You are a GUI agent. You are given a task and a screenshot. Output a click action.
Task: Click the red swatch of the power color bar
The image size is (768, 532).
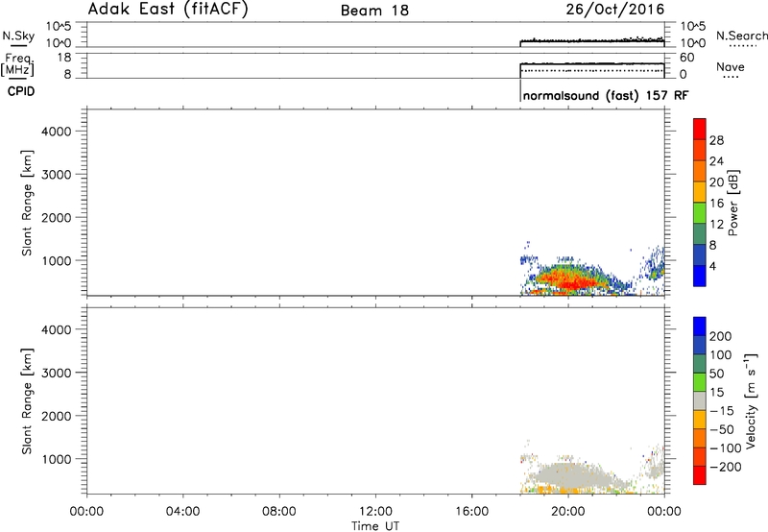point(700,130)
